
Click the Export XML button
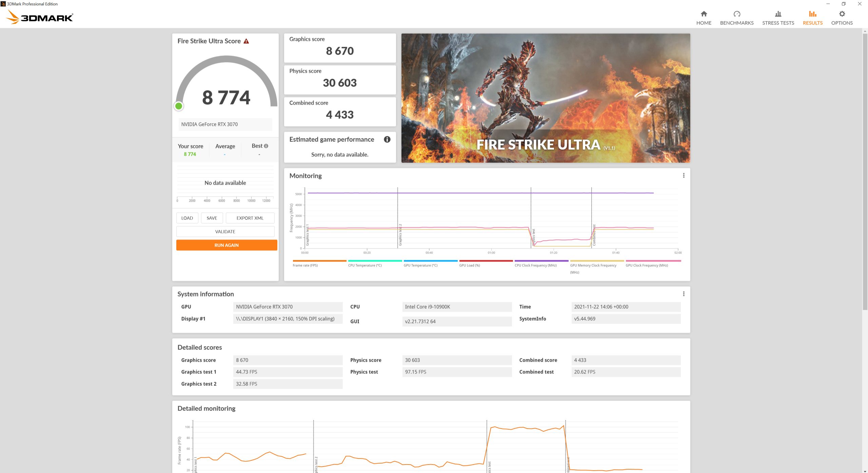[x=250, y=218]
